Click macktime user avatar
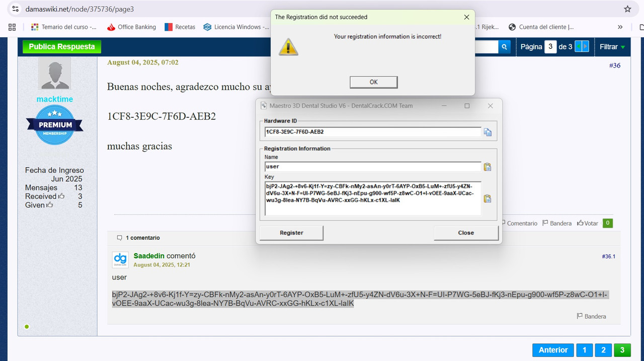 [x=54, y=74]
